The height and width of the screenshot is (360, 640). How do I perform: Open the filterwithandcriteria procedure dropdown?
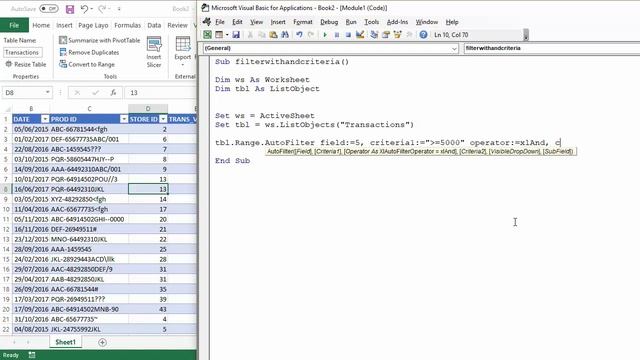[x=552, y=48]
